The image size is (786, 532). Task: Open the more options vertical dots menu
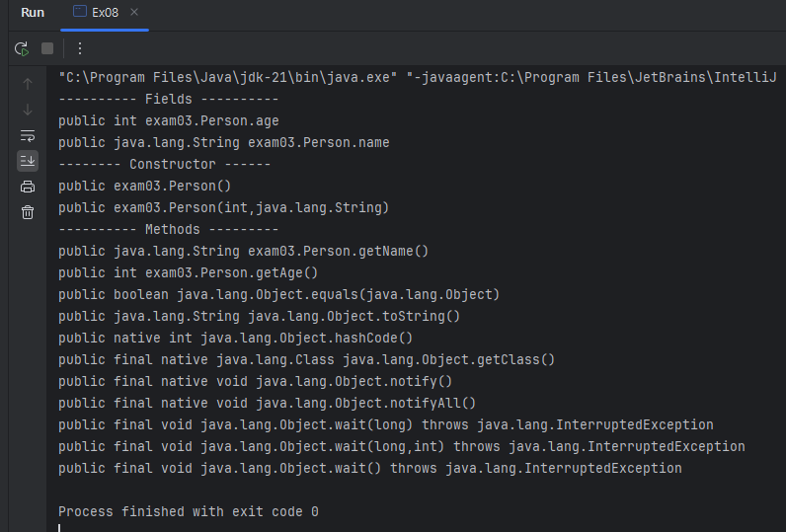coord(80,48)
